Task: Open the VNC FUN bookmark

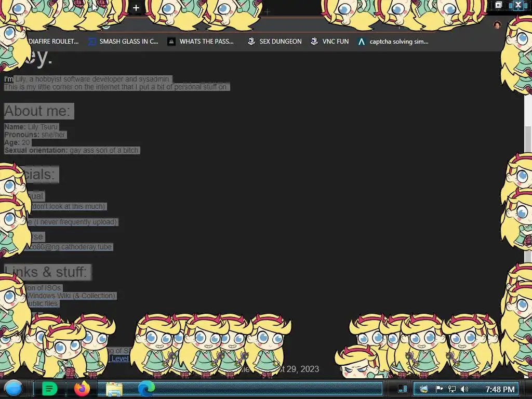Action: pyautogui.click(x=335, y=42)
